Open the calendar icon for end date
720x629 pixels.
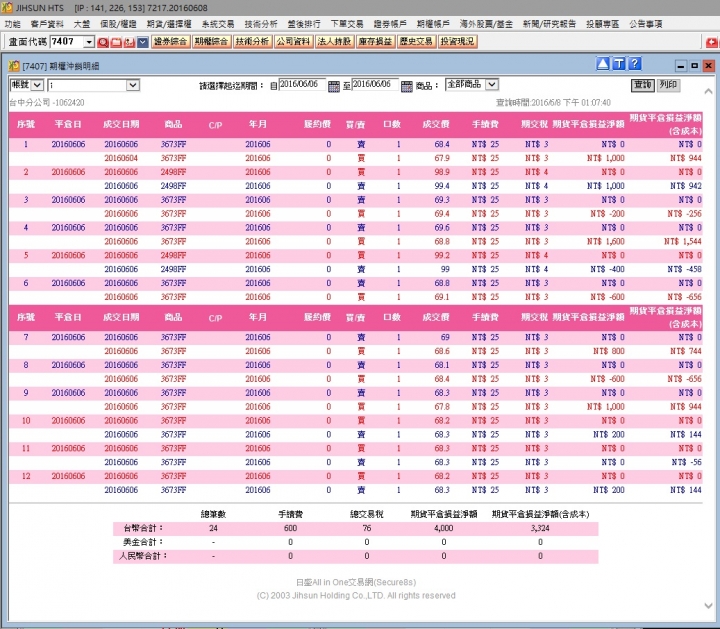(x=407, y=86)
